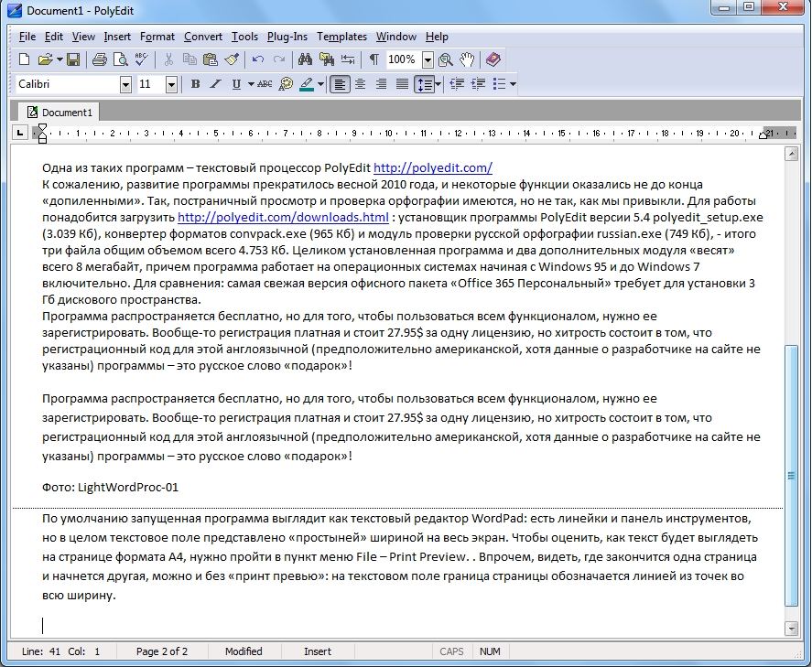The width and height of the screenshot is (812, 667).
Task: Toggle paragraph marks display
Action: [374, 59]
